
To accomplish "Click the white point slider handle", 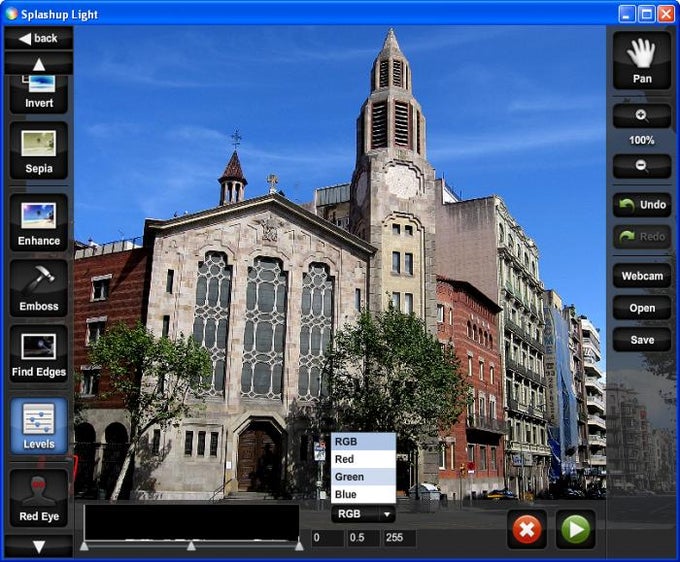I will (299, 546).
